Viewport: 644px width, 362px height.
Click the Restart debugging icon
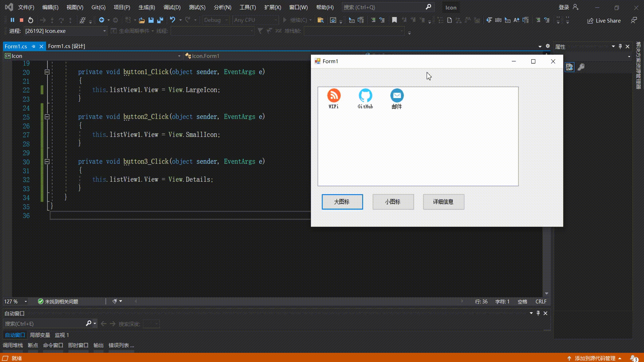pos(31,20)
